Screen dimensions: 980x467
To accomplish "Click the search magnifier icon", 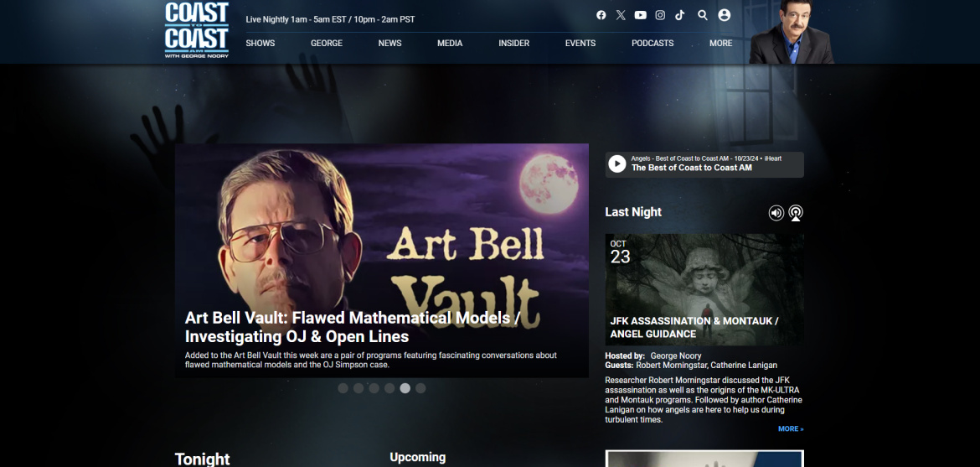I will tap(703, 15).
